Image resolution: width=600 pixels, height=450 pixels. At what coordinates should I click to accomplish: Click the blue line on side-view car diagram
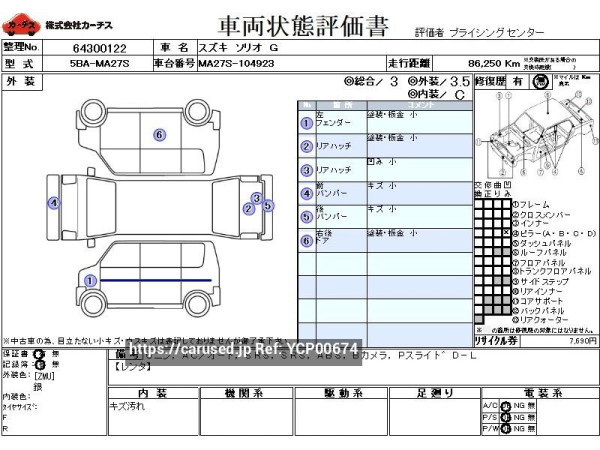pos(150,281)
